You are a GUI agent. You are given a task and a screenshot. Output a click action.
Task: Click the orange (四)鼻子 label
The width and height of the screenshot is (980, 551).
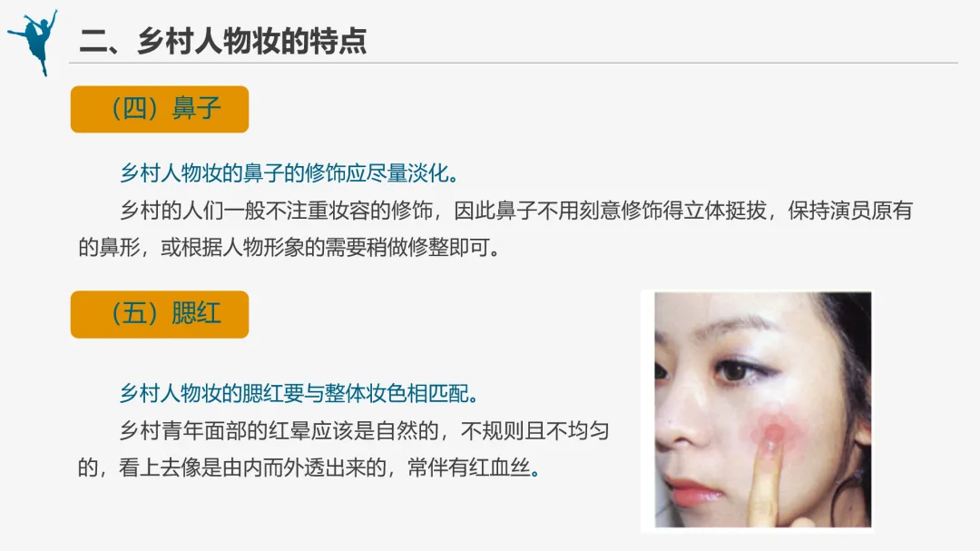160,110
